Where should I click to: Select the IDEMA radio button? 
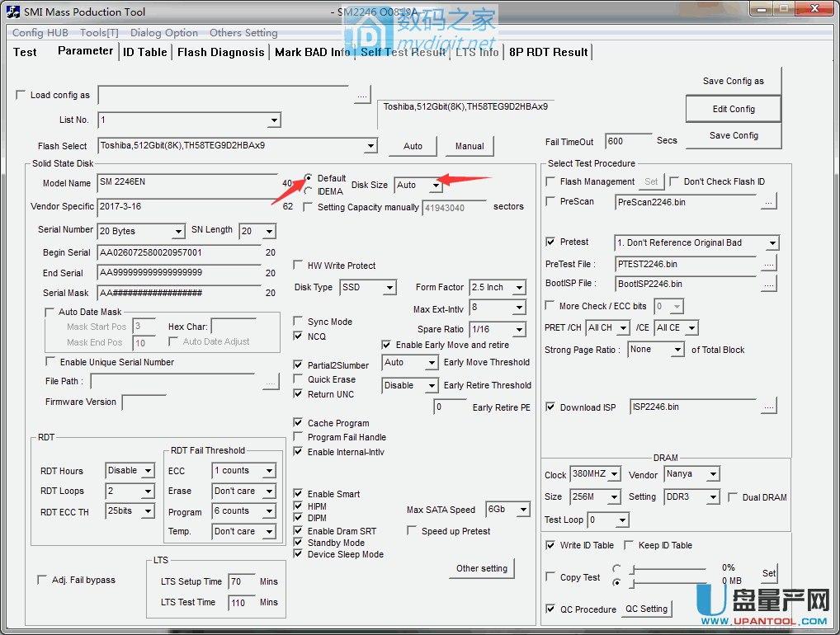click(309, 191)
